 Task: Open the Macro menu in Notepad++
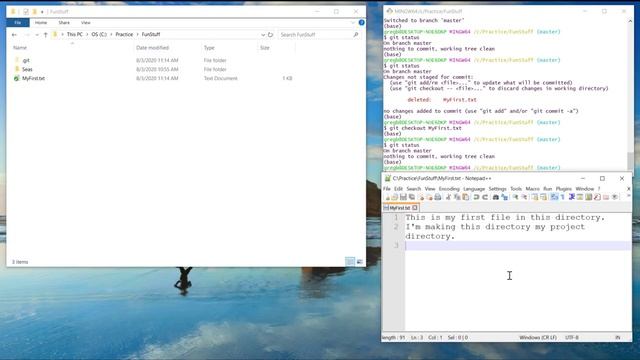click(x=532, y=189)
